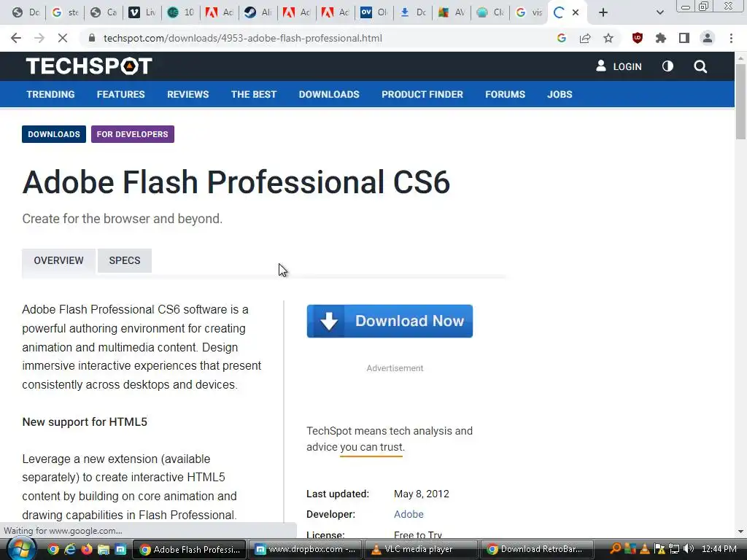This screenshot has width=747, height=560.
Task: Open the Chrome profile avatar
Action: (x=708, y=38)
